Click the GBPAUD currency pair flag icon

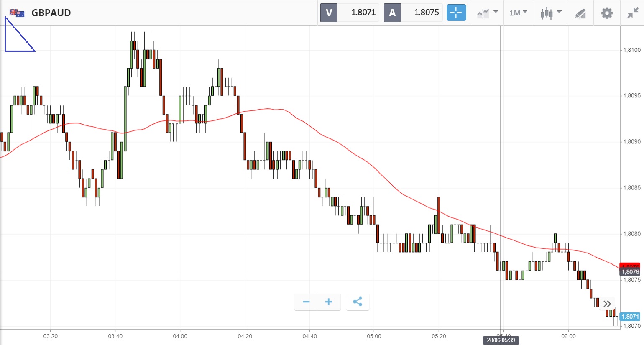coord(17,13)
